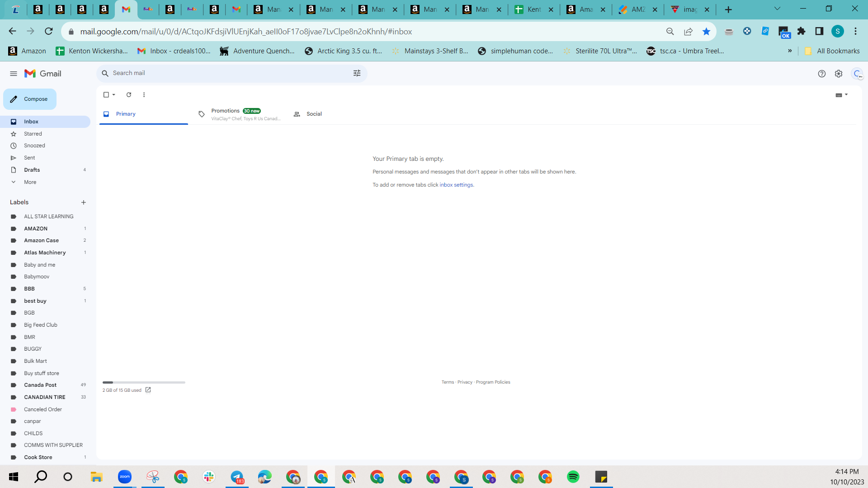Open Chrome side panel icon
This screenshot has height=488, width=868.
[x=819, y=31]
